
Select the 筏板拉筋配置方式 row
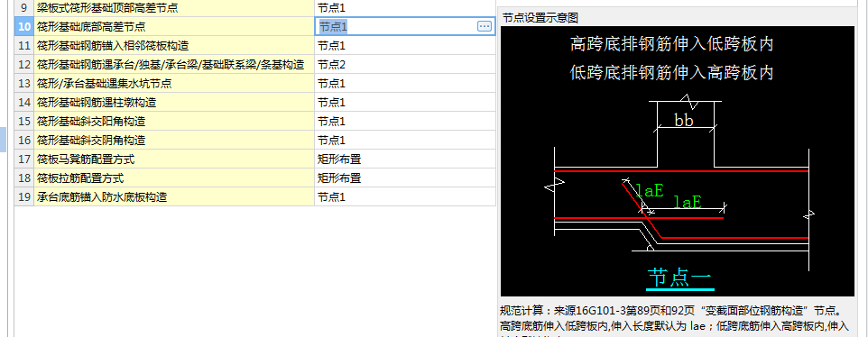click(174, 178)
